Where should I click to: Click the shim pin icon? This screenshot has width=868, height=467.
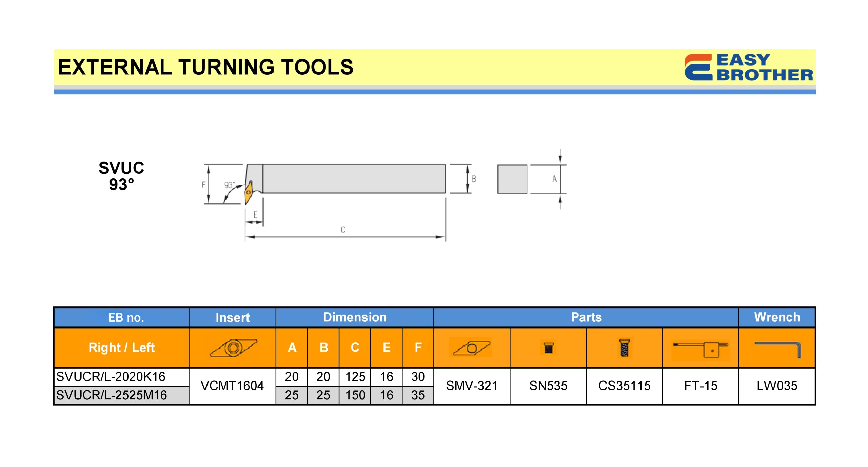tap(548, 348)
